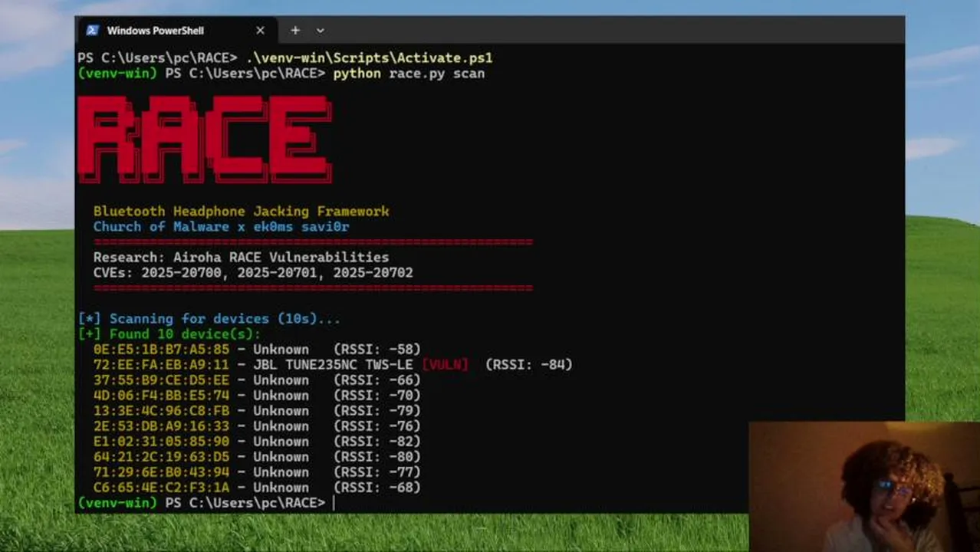This screenshot has width=980, height=552.
Task: Close the Windows PowerShell tab
Action: (x=260, y=31)
